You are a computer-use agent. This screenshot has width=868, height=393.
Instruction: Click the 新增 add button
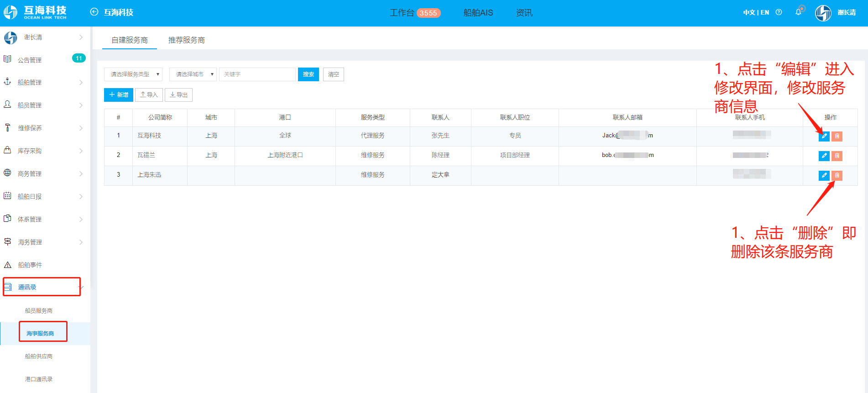119,95
